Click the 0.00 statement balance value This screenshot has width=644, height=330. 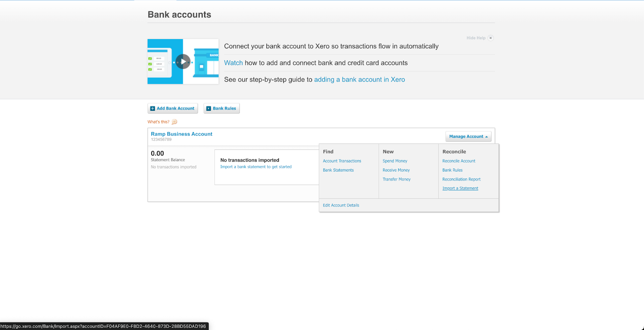point(157,154)
